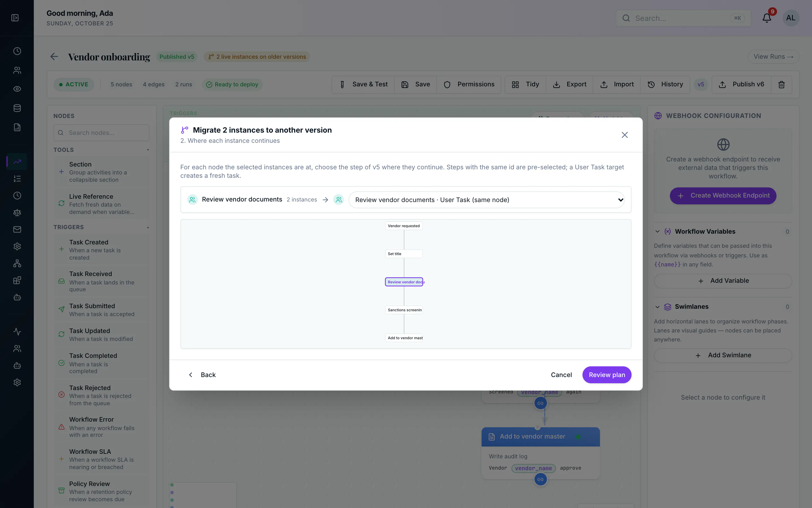Click the Save & Test toolbar button
Image resolution: width=812 pixels, height=508 pixels.
[363, 84]
